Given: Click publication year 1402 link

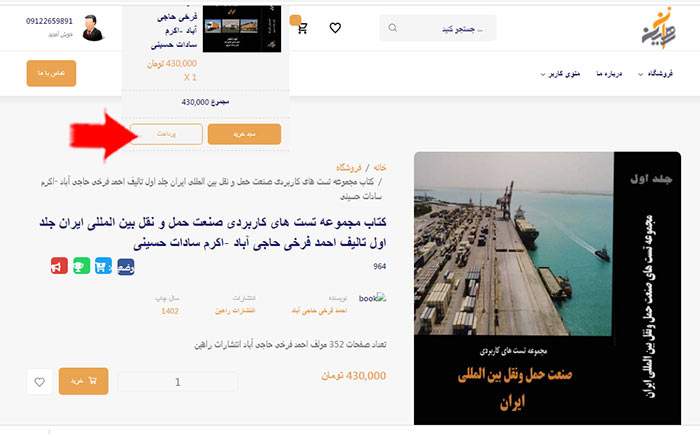Looking at the screenshot, I should (170, 311).
